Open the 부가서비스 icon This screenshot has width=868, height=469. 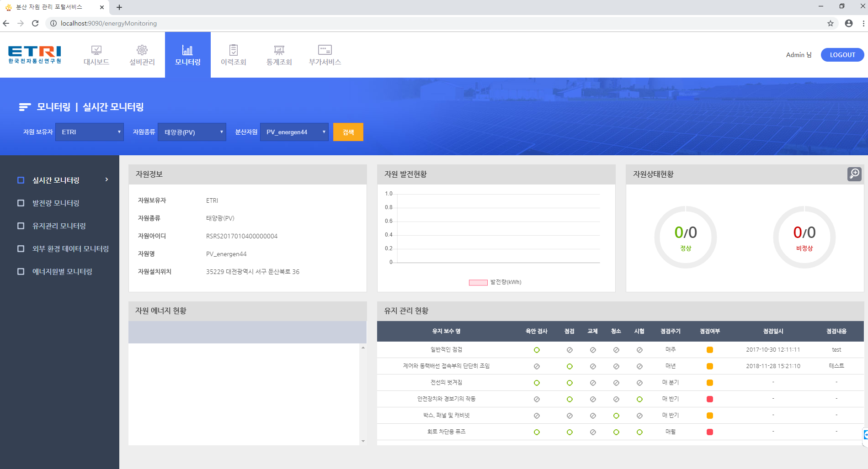coord(325,50)
